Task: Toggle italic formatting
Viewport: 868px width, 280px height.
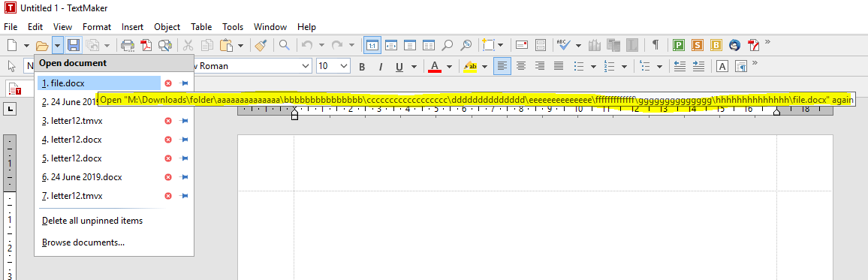Action: click(x=381, y=67)
